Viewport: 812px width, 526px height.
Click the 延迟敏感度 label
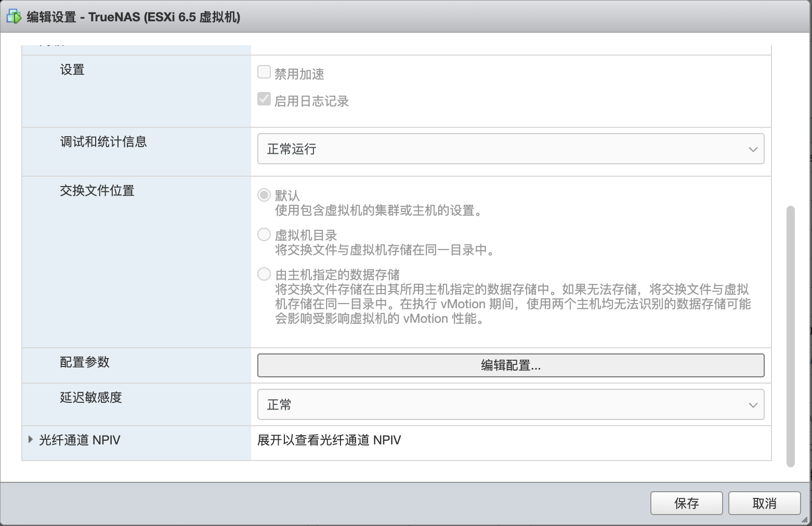pos(91,398)
